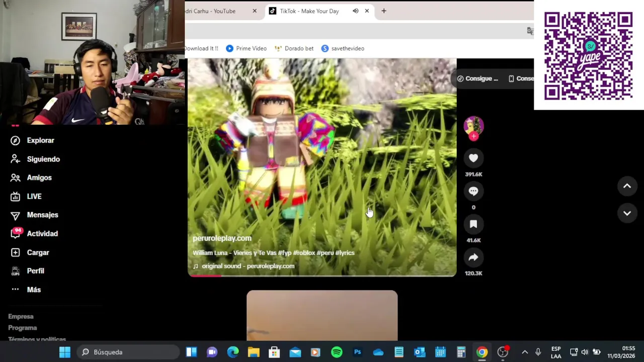Viewport: 644px width, 362px height.
Task: Go to next video with down chevron
Action: (627, 213)
